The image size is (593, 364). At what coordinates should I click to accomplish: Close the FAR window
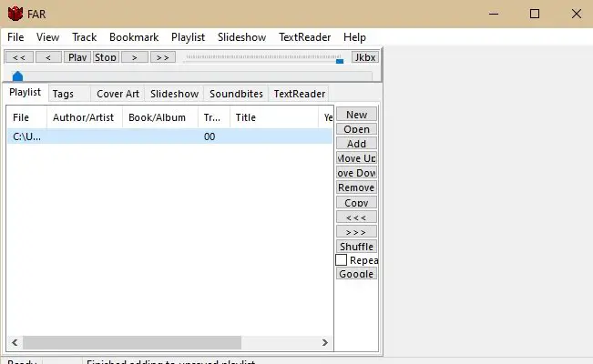[576, 14]
